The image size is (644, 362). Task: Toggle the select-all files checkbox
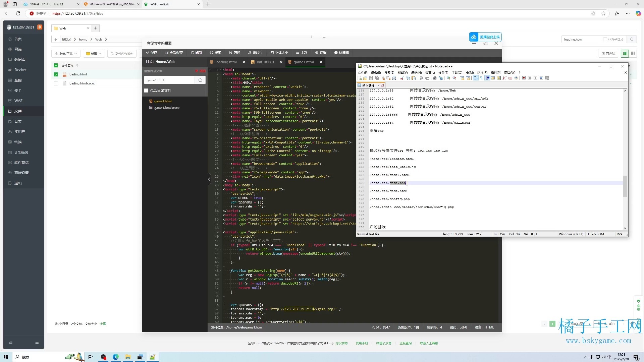pos(56,65)
